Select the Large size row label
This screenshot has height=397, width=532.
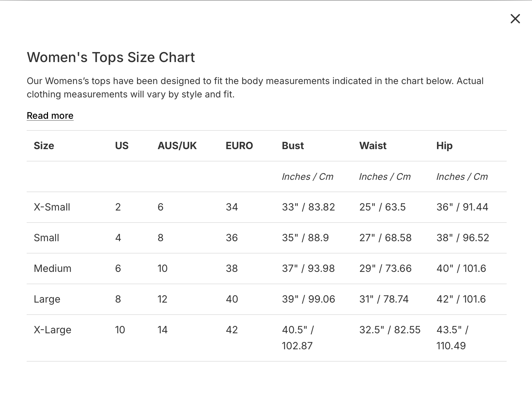[x=47, y=299]
